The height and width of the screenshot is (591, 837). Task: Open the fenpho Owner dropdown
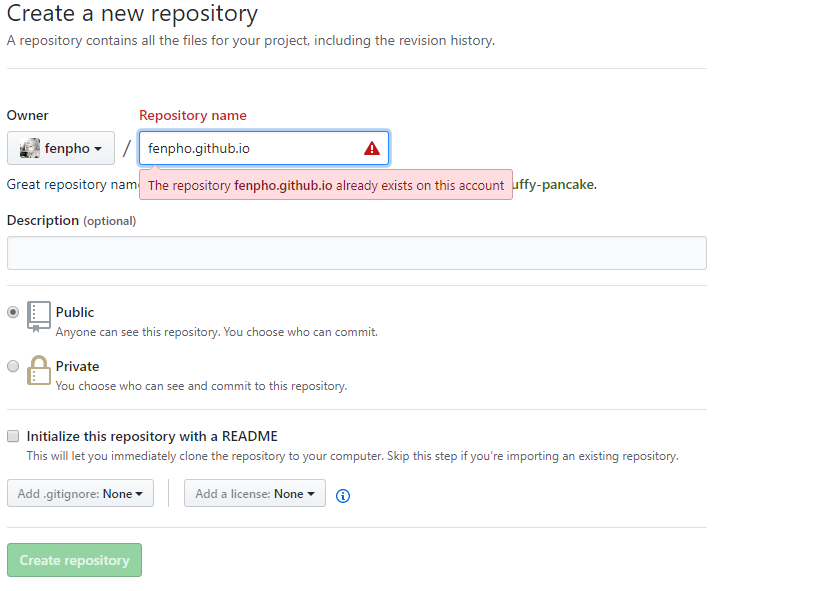click(x=61, y=148)
